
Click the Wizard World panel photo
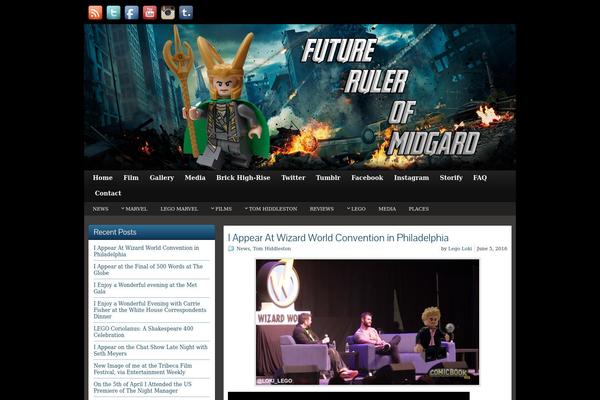pyautogui.click(x=367, y=322)
